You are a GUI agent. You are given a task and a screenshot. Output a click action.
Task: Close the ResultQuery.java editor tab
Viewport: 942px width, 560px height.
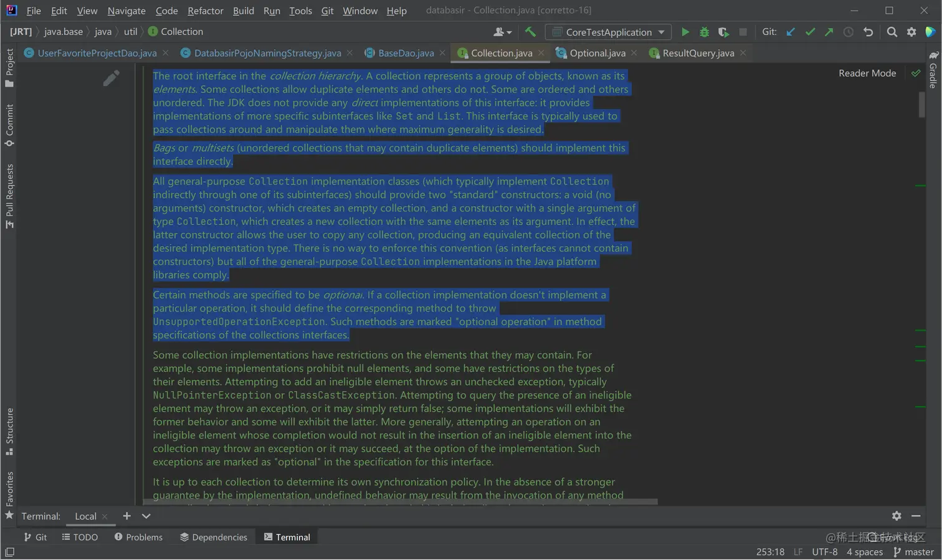click(743, 53)
